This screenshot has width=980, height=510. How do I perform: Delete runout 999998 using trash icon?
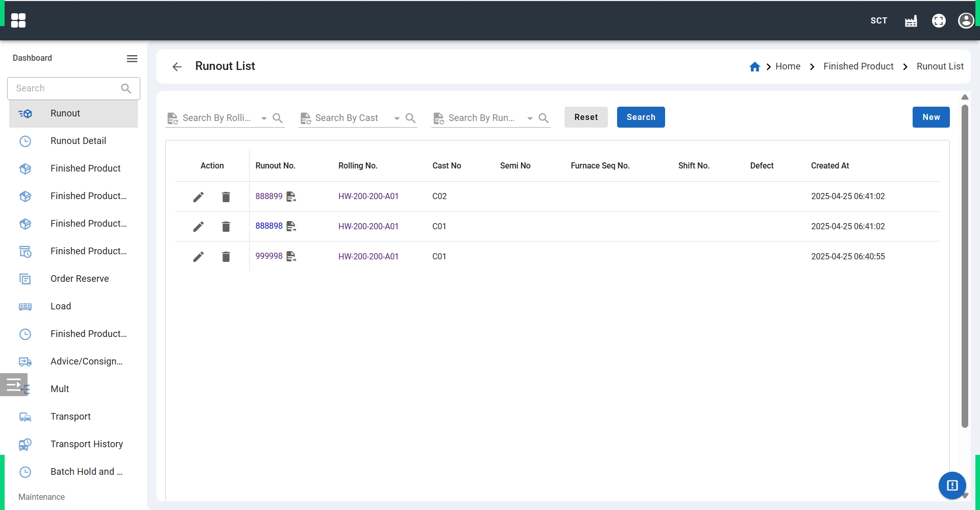coord(226,257)
